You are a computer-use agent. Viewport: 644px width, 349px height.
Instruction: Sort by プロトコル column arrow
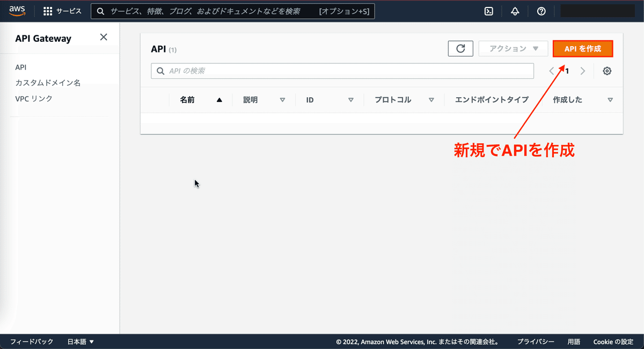[431, 100]
